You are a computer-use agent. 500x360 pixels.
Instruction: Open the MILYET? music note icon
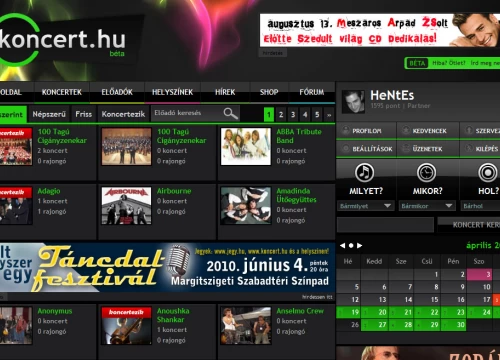(364, 172)
